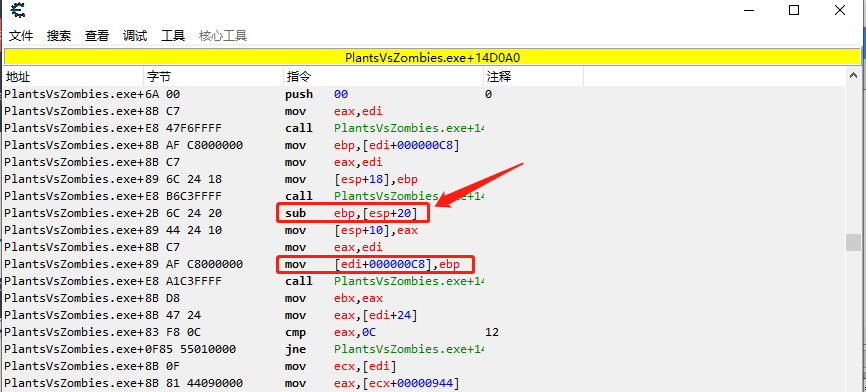Click the yellow PlantsVsZombies.exe+14D0A0 address bar
Image resolution: width=866 pixels, height=392 pixels.
point(432,57)
